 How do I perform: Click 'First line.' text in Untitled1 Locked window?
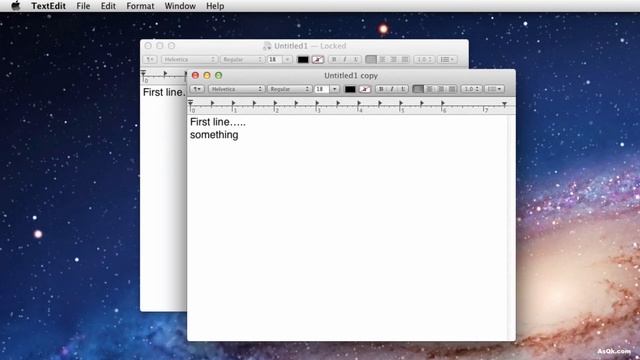coord(164,92)
